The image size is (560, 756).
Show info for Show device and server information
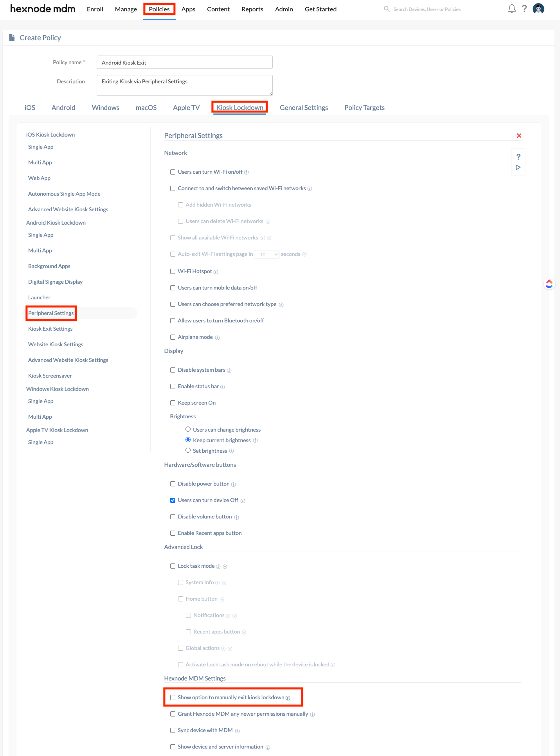pyautogui.click(x=268, y=747)
